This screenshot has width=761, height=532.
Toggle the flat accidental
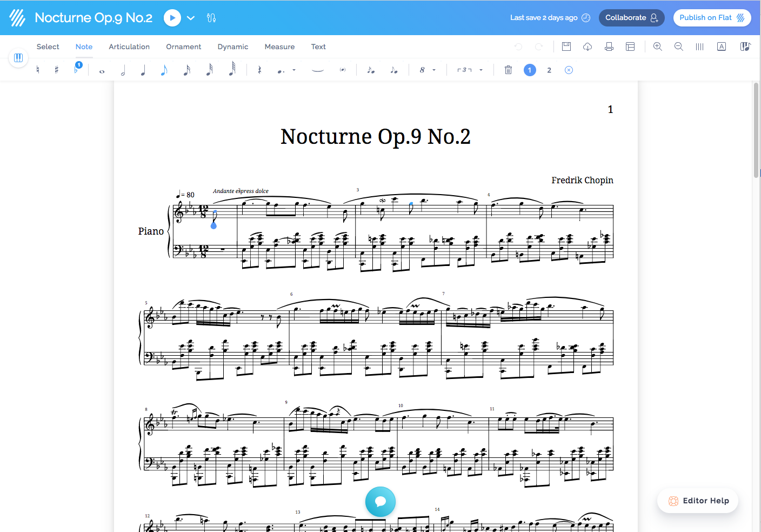77,69
